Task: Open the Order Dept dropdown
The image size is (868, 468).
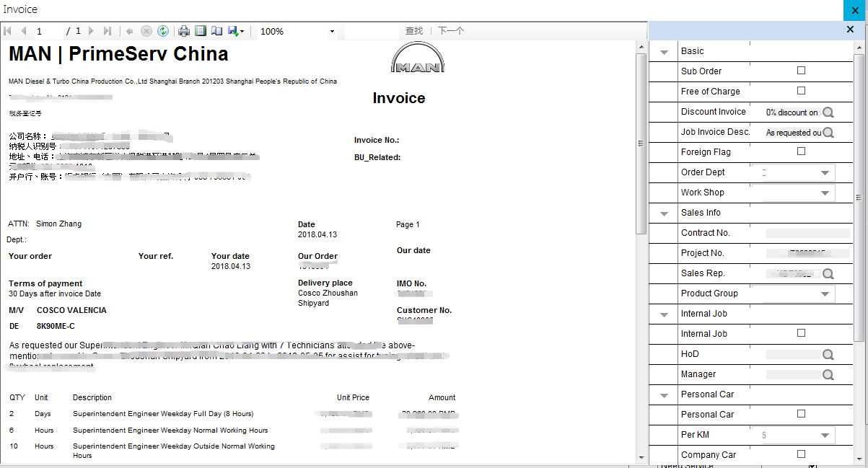Action: pos(825,173)
